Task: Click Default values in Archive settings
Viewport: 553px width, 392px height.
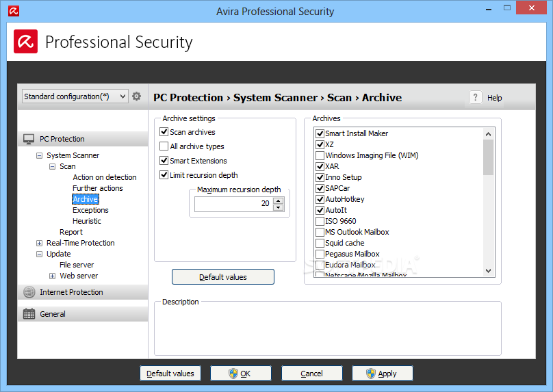Action: [223, 277]
